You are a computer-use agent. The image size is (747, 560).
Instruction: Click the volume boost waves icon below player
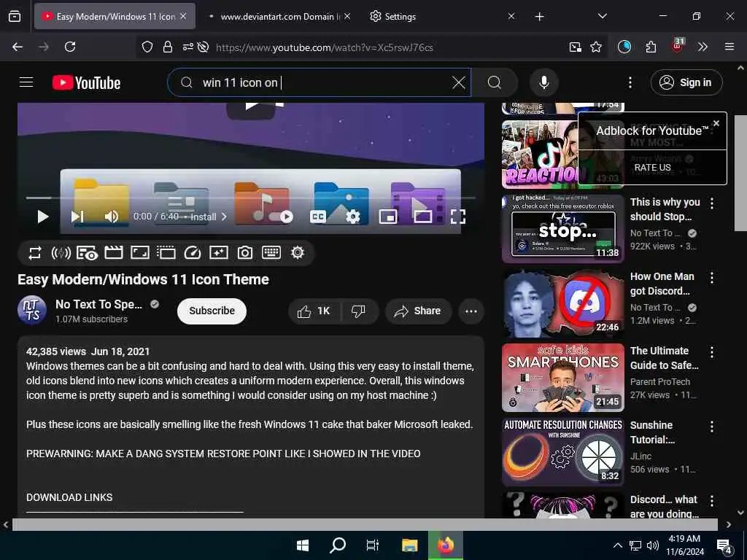(x=61, y=253)
